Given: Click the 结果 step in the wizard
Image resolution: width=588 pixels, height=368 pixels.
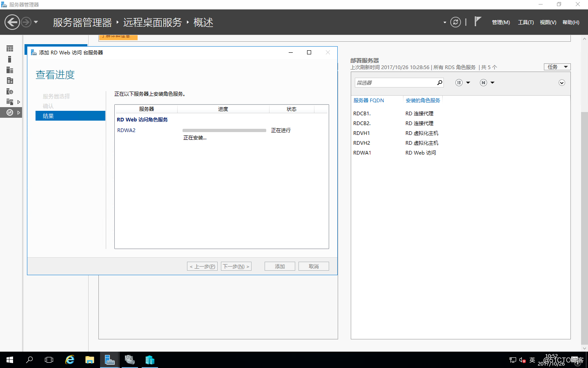Looking at the screenshot, I should click(x=70, y=116).
